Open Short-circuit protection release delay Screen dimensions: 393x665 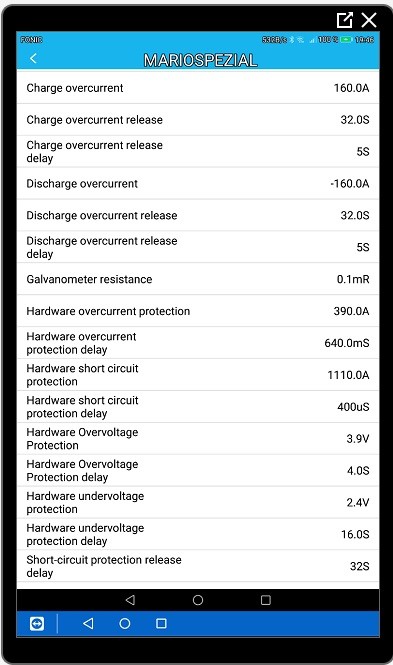tap(198, 566)
